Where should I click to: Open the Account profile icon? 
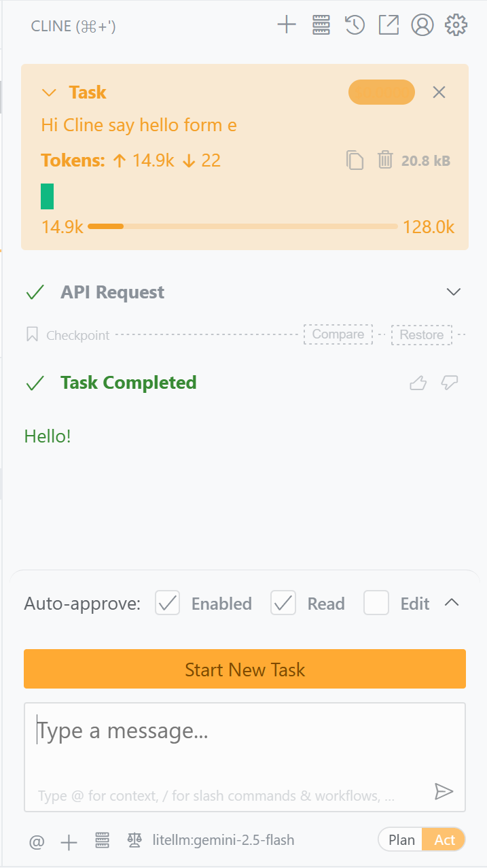click(x=422, y=26)
